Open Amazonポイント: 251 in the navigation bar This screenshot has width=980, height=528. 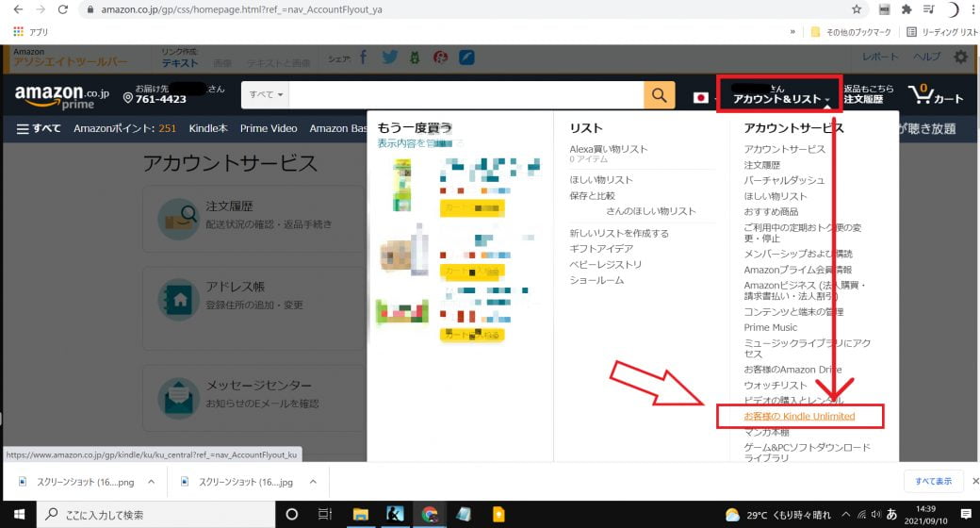(x=125, y=128)
